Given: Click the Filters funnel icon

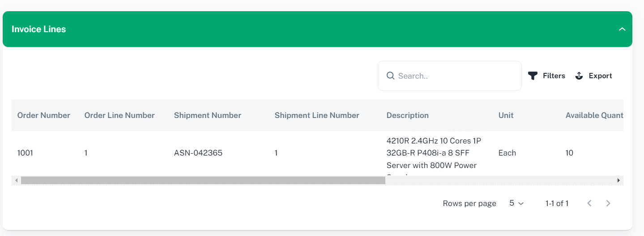Looking at the screenshot, I should coord(533,76).
